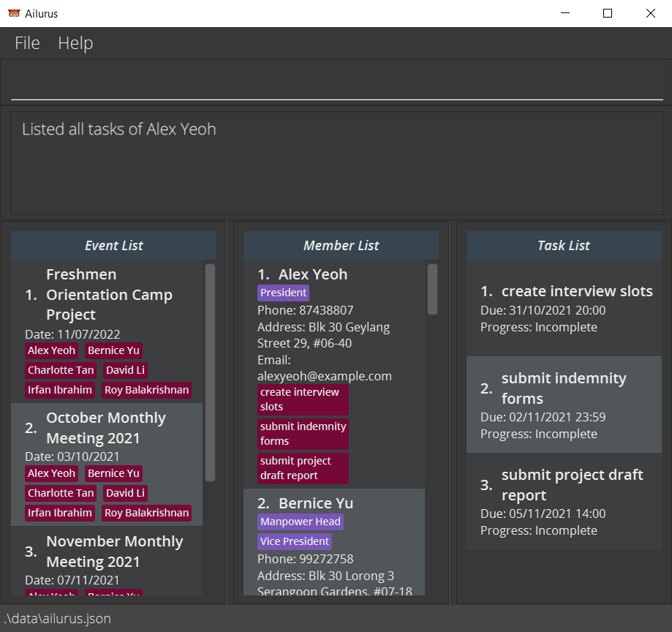
Task: Select member Alex Yeoh in Member List
Action: (313, 274)
